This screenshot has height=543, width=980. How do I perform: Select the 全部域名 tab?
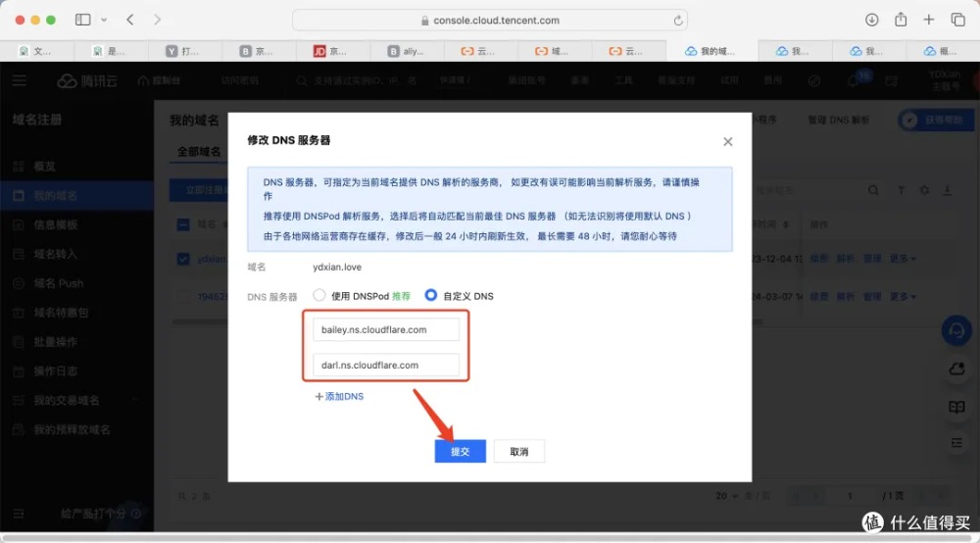point(199,152)
